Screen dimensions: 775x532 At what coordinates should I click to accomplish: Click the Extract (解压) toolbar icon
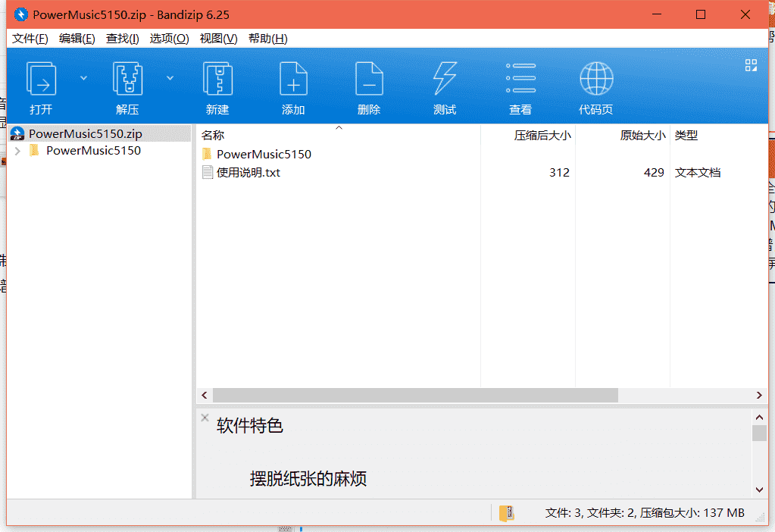click(127, 79)
